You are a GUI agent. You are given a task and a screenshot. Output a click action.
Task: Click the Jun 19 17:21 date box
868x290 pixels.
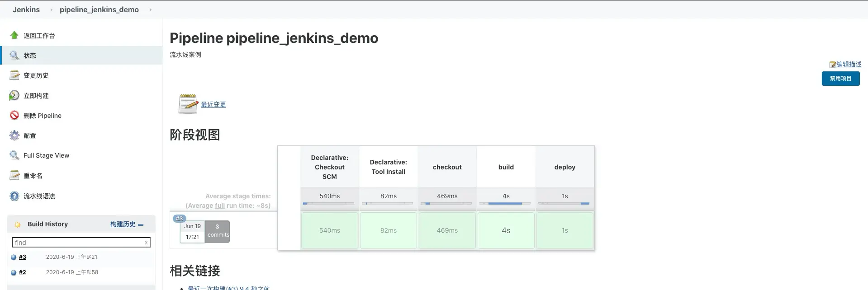192,231
